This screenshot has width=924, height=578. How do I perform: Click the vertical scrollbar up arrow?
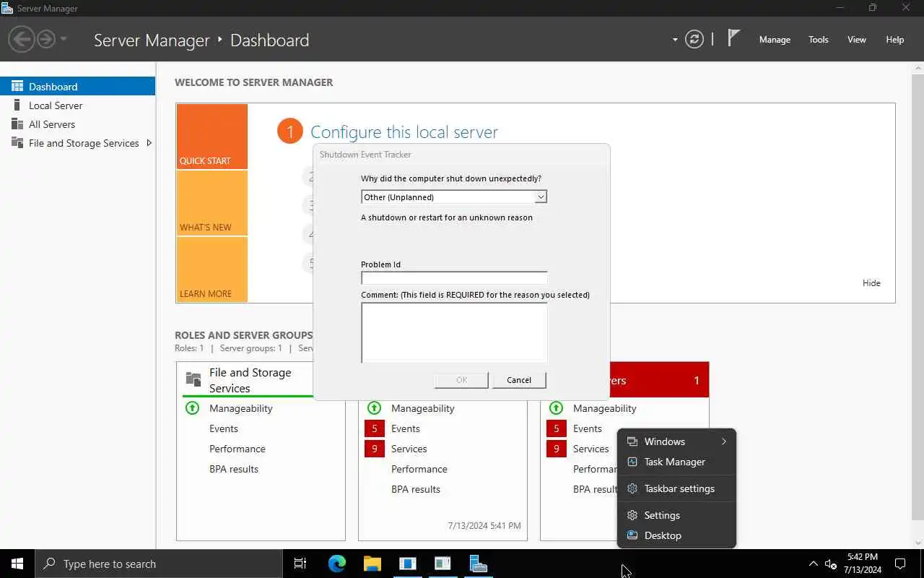click(918, 68)
